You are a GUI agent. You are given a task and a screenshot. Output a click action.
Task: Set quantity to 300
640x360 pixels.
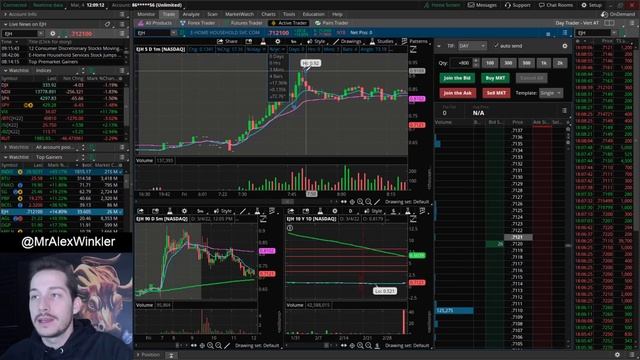click(508, 63)
